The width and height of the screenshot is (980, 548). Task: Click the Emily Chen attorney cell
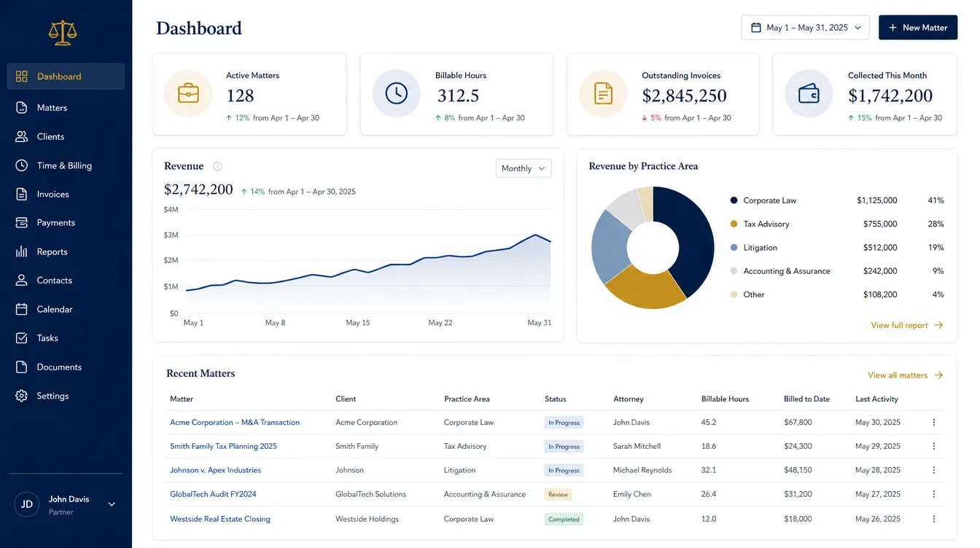tap(632, 494)
